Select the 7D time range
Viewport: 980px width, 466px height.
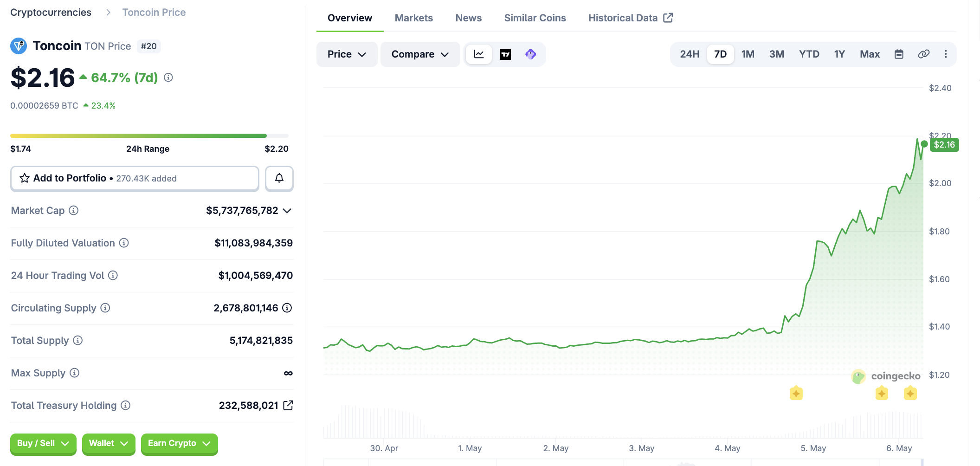point(720,54)
